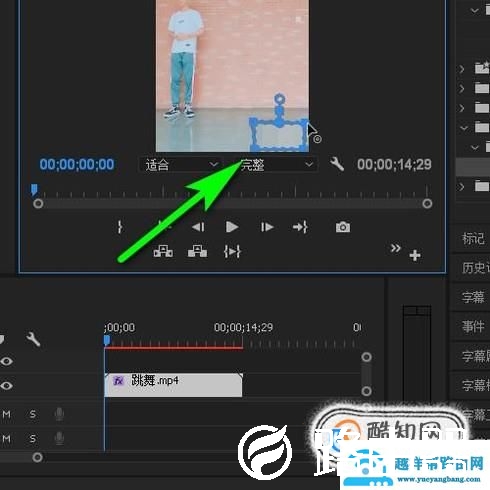Go to Out point button
Viewport: 490px width, 490px height.
pos(300,227)
